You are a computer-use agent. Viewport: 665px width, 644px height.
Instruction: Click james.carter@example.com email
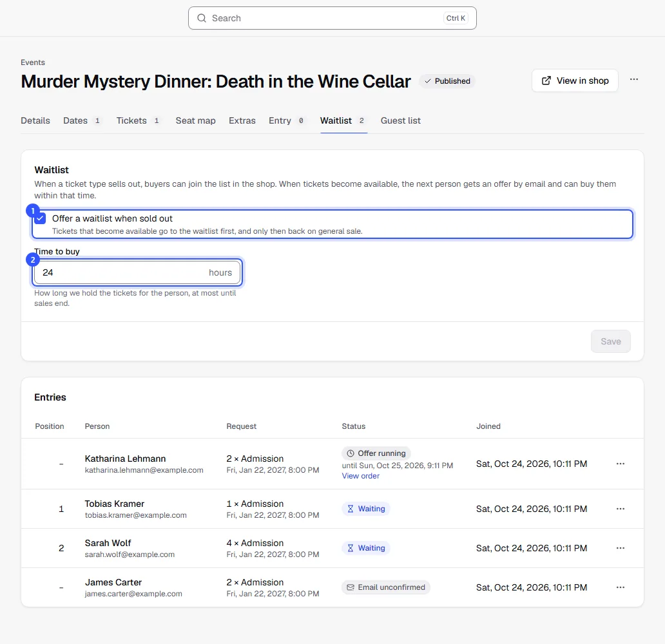133,594
